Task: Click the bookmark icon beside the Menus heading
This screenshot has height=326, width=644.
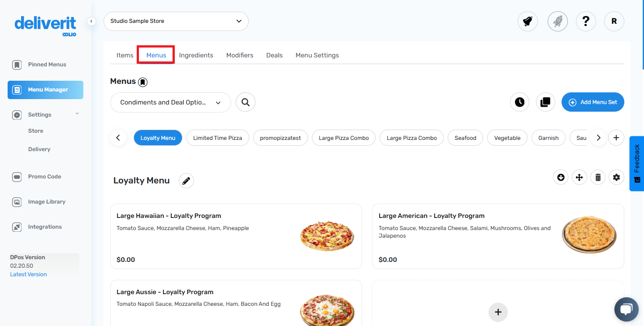Action: pos(143,82)
